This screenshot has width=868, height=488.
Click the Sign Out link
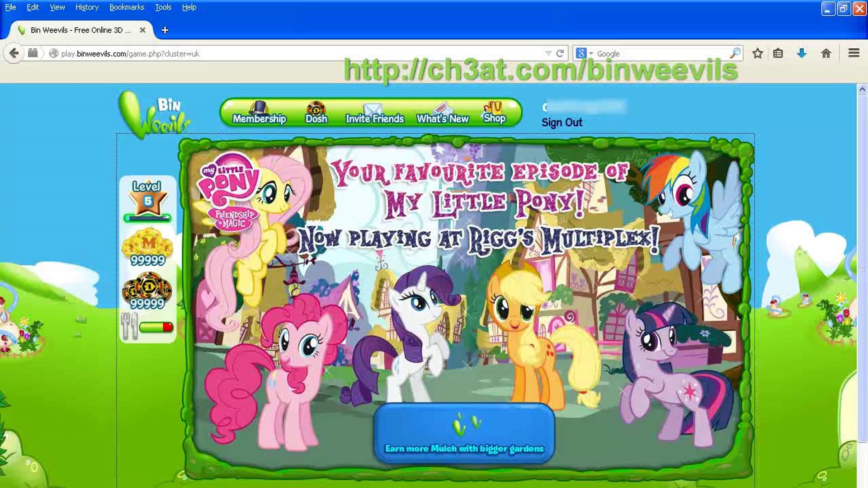pyautogui.click(x=562, y=122)
